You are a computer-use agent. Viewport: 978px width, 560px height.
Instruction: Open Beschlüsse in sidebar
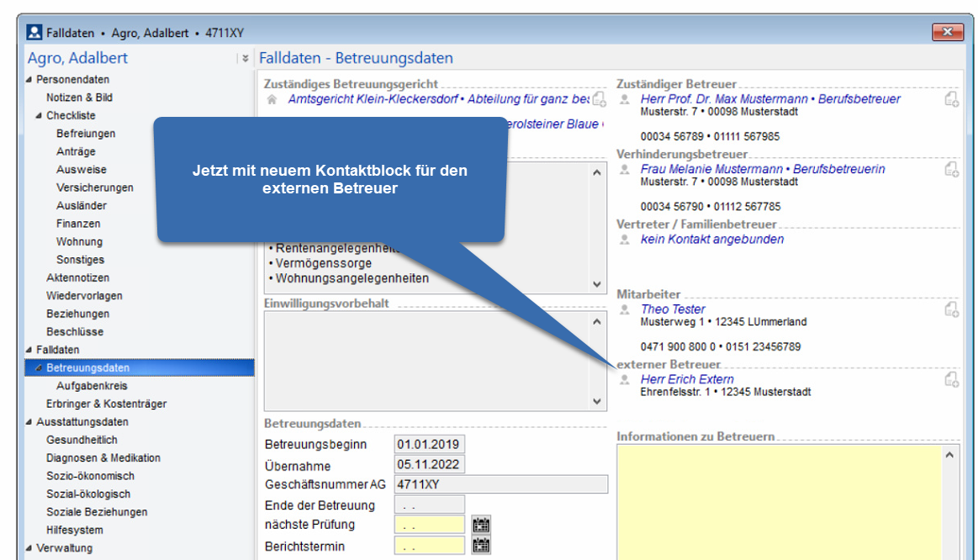(75, 332)
